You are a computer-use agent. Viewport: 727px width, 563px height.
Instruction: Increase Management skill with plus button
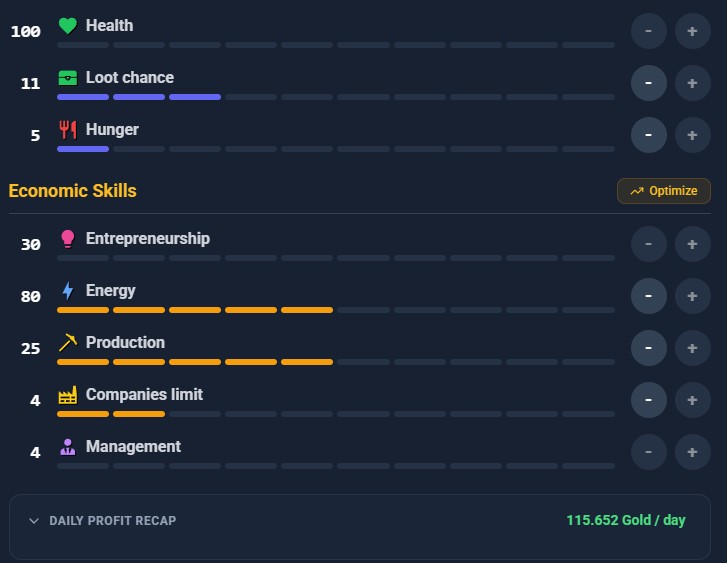(692, 452)
